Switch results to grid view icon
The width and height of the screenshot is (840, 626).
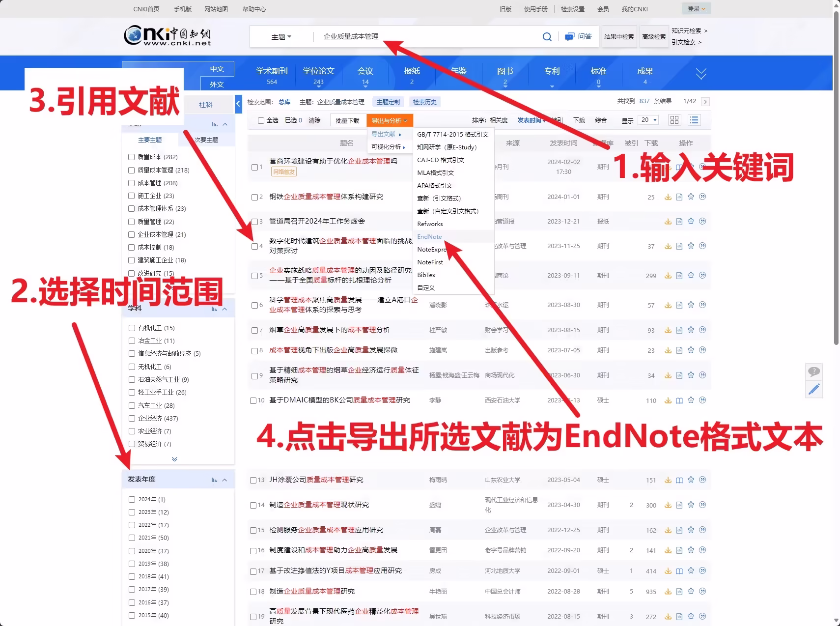click(674, 120)
